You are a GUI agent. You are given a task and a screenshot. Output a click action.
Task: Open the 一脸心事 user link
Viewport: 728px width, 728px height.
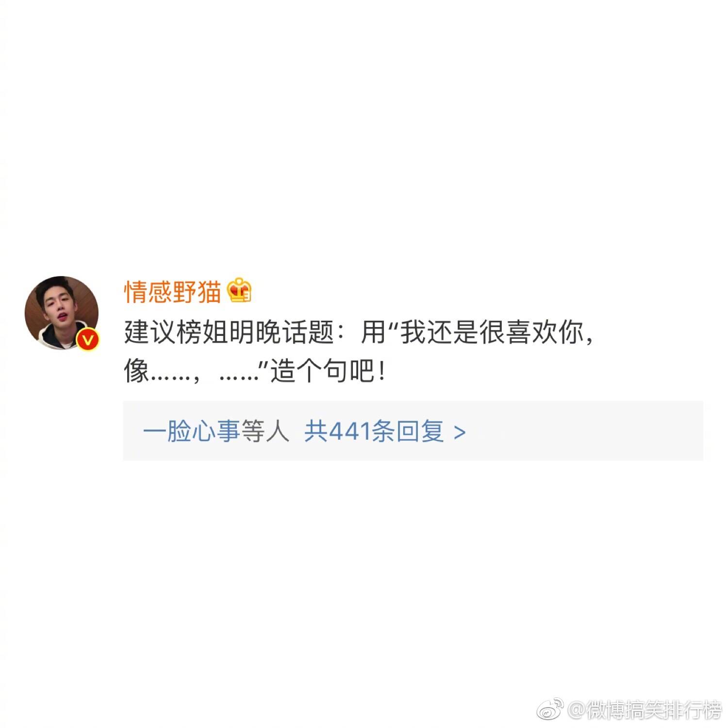(191, 430)
